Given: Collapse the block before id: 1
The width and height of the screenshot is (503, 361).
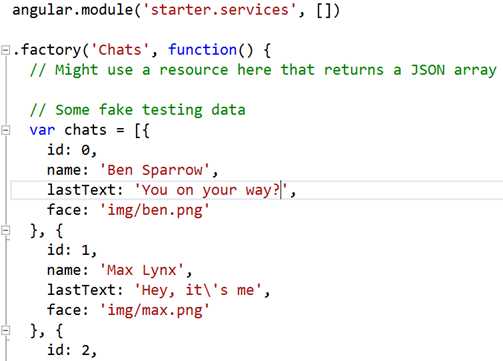Looking at the screenshot, I should (5, 230).
